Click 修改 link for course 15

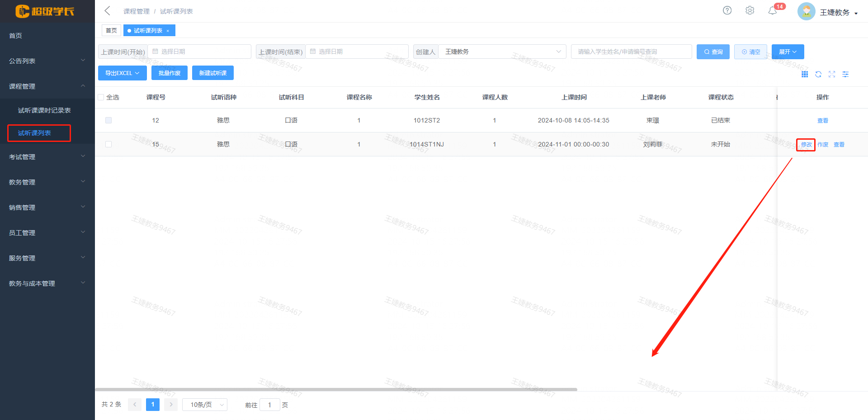click(x=806, y=145)
